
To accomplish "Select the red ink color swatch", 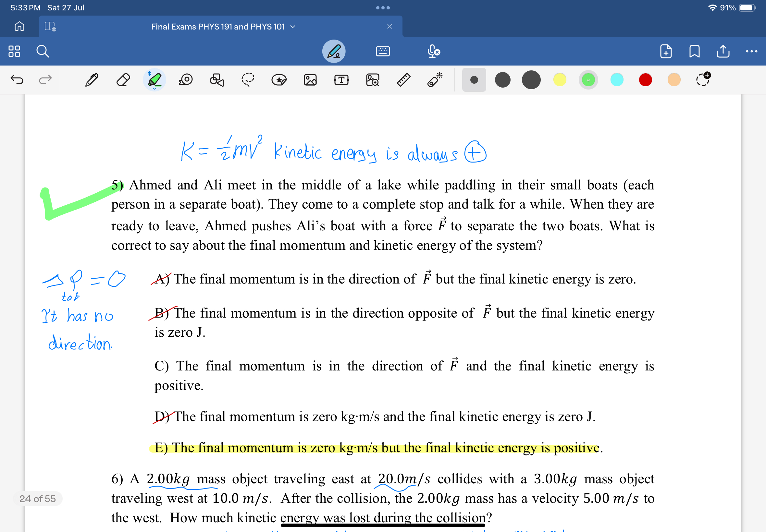I will 645,79.
